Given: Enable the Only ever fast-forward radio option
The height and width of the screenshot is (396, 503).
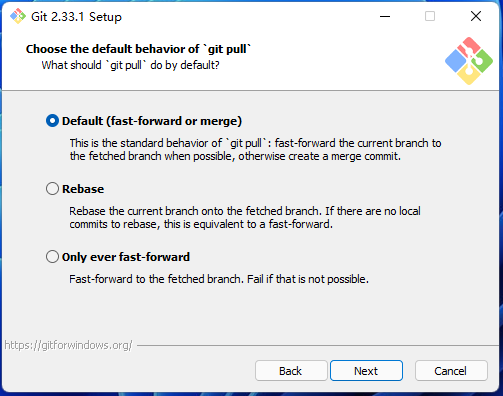Looking at the screenshot, I should coord(52,257).
